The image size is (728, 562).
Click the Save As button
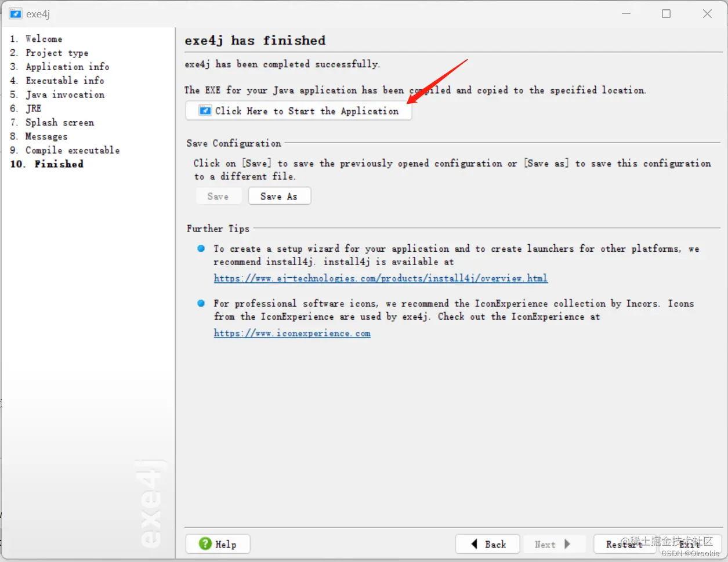tap(280, 196)
